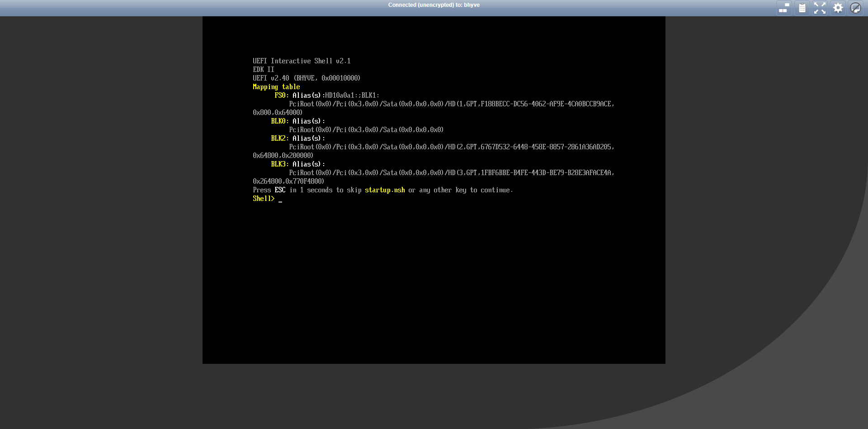Screen dimensions: 868x429
Task: Click the 'BLK3:' mapping label
Action: point(280,164)
